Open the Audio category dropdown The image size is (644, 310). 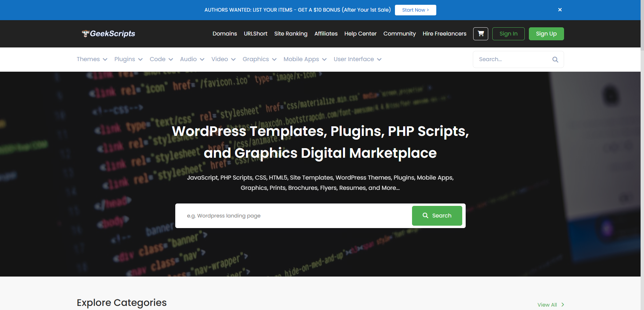click(x=192, y=59)
